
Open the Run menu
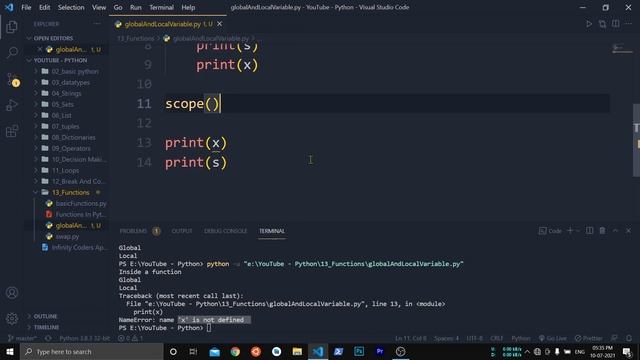(x=136, y=7)
